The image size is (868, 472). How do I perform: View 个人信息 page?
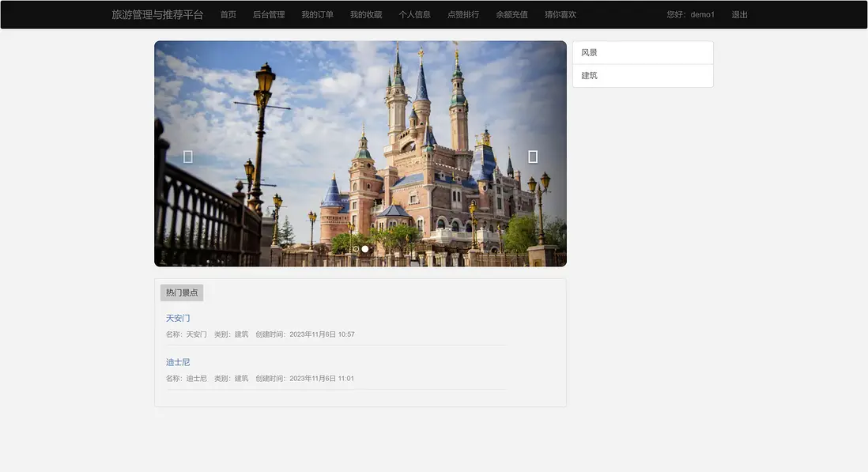(x=414, y=14)
